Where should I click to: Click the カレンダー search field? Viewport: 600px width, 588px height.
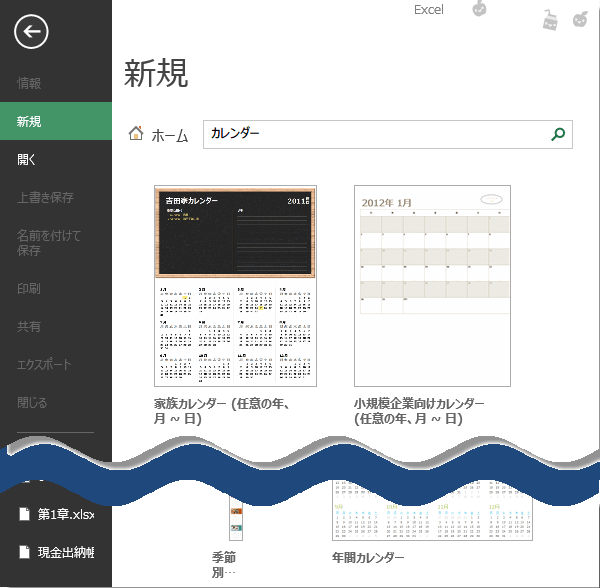pyautogui.click(x=388, y=134)
